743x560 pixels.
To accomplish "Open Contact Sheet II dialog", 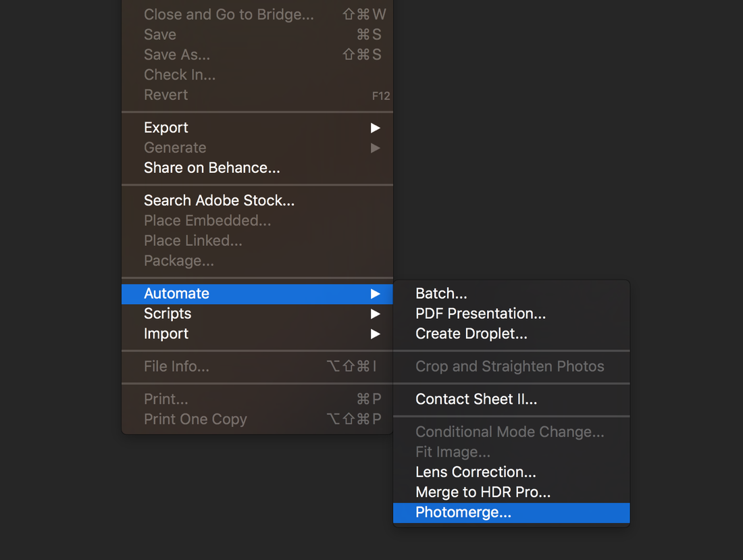I will point(476,399).
